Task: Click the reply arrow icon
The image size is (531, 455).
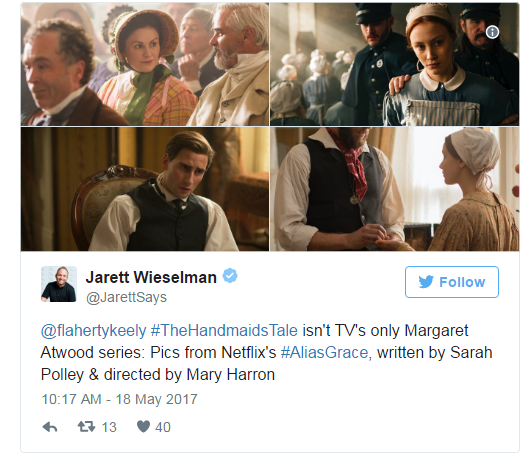Action: (50, 427)
